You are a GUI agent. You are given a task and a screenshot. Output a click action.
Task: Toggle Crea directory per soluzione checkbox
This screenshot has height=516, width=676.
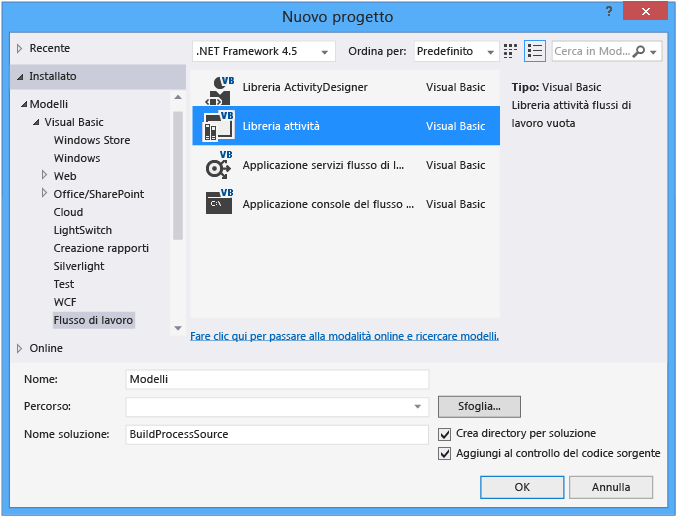tap(444, 434)
